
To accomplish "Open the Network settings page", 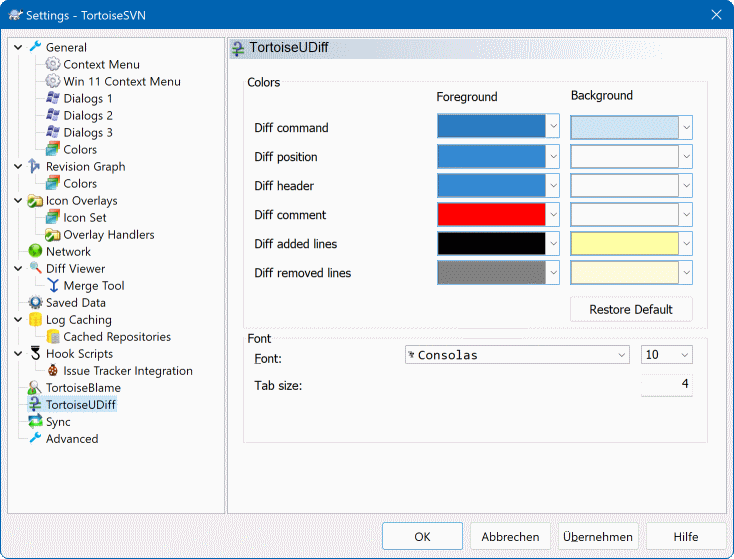I will click(x=68, y=251).
